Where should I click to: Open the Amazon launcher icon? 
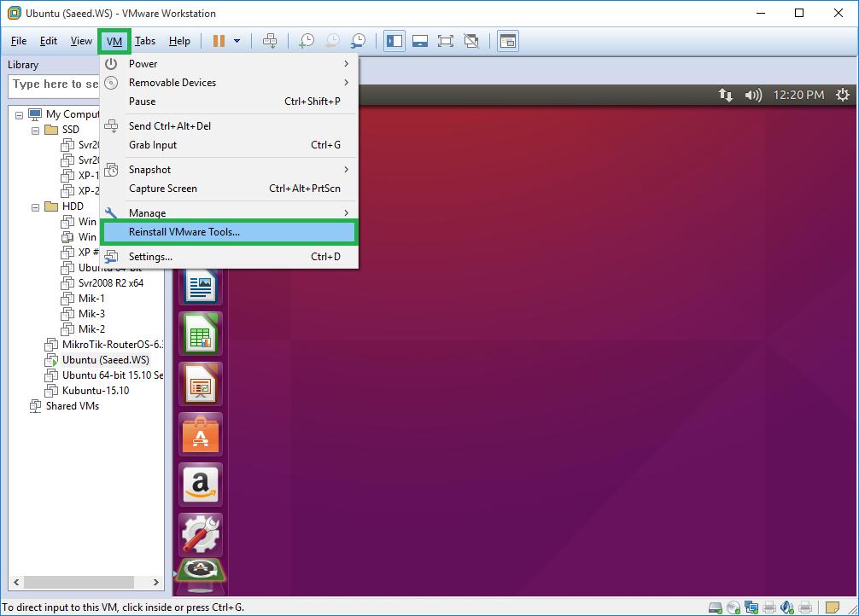point(201,485)
